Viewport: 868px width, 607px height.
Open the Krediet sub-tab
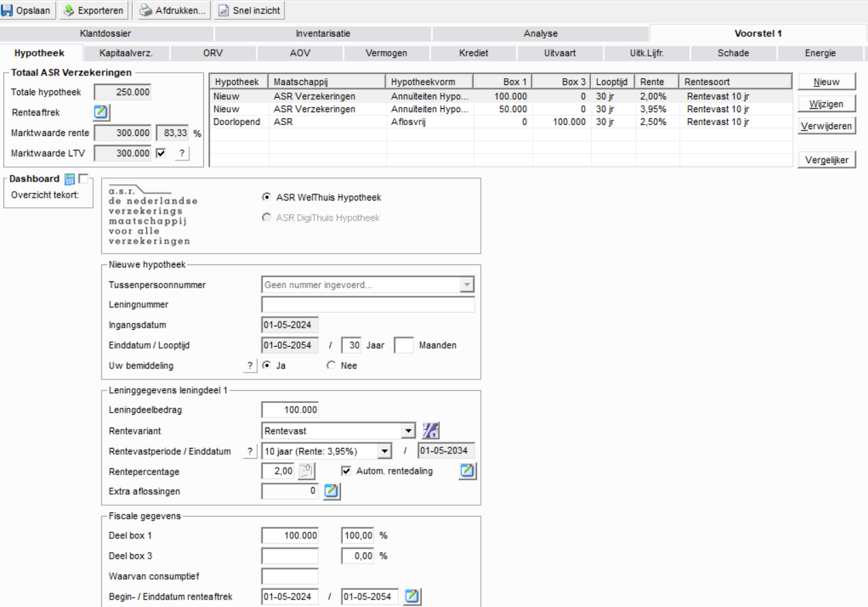pos(473,53)
